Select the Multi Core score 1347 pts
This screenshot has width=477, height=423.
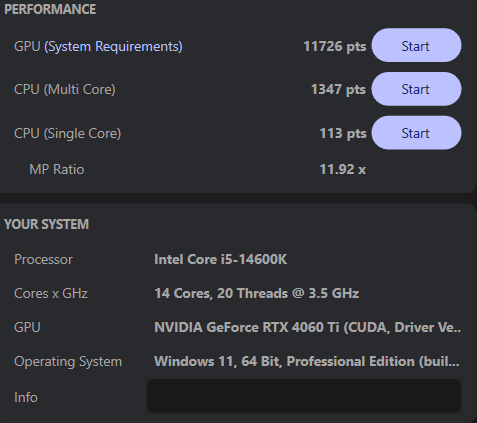339,90
